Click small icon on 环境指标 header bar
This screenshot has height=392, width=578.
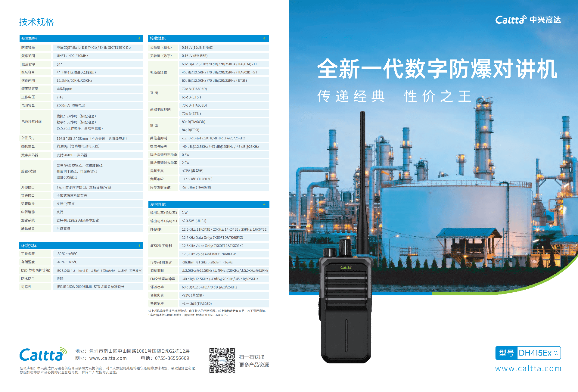click(139, 246)
